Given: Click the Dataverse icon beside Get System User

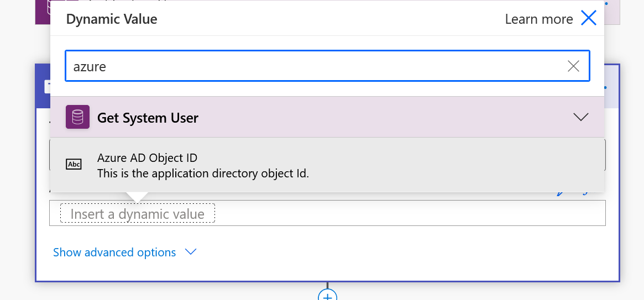Looking at the screenshot, I should 77,117.
